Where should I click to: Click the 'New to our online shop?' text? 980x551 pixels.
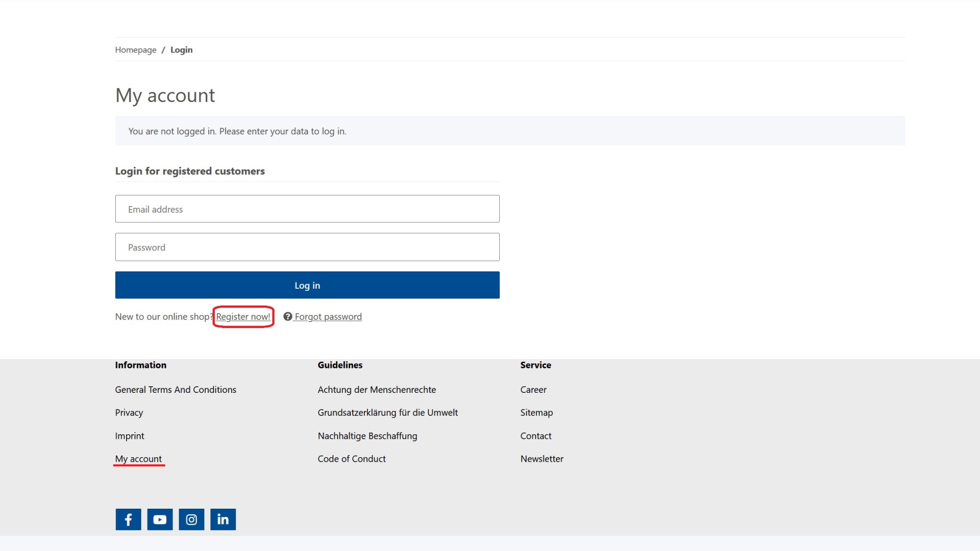point(164,316)
